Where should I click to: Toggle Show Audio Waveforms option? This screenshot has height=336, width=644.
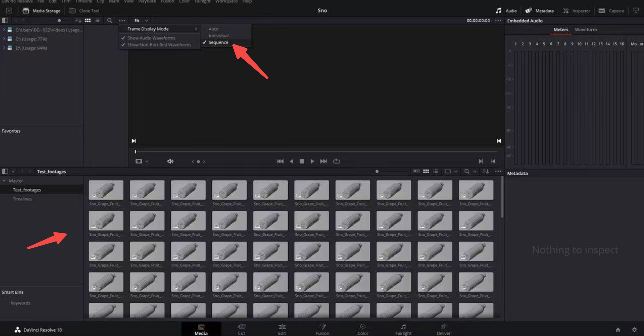[x=151, y=38]
